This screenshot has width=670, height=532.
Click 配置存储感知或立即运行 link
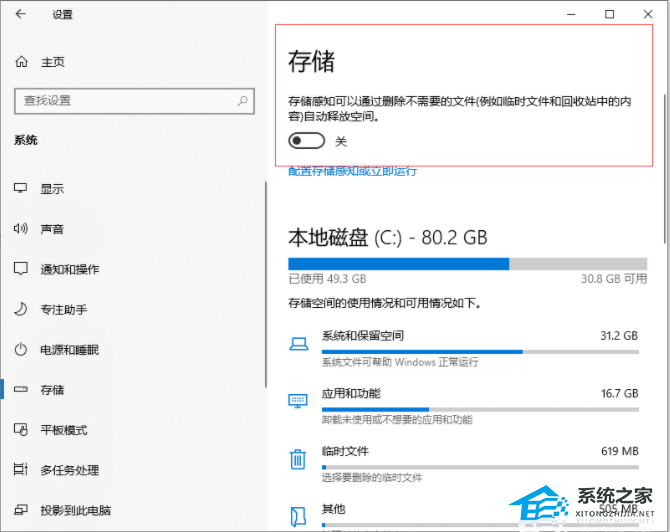pos(353,171)
